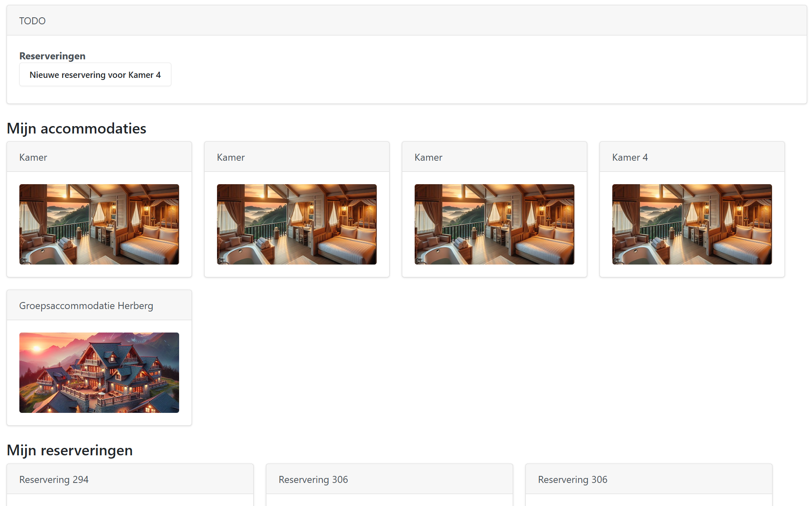The image size is (812, 506).
Task: Open the last Reservering 306 card header
Action: tap(573, 480)
